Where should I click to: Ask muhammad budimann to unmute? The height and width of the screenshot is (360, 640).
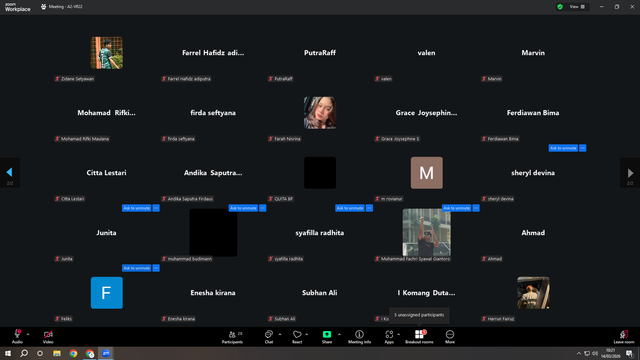243,208
